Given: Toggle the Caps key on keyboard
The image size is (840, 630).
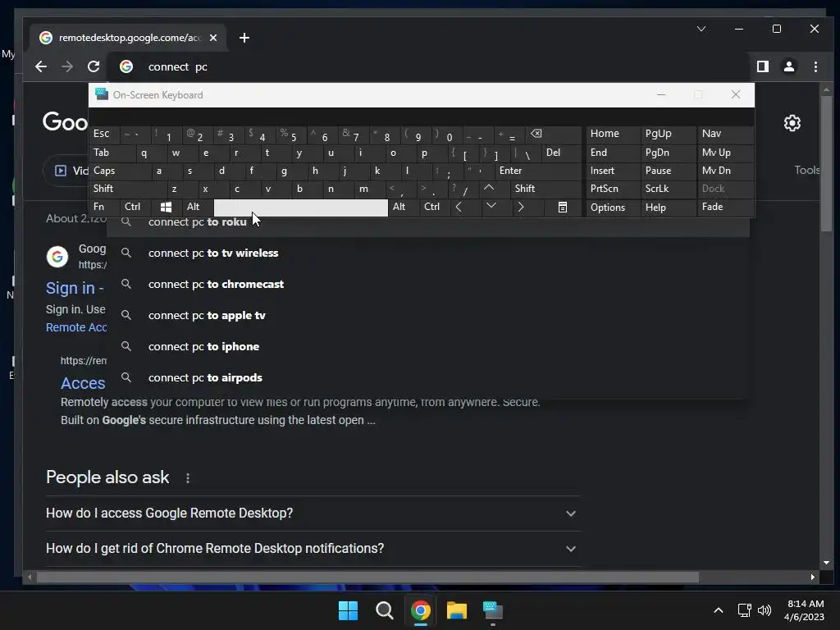Looking at the screenshot, I should (121, 171).
